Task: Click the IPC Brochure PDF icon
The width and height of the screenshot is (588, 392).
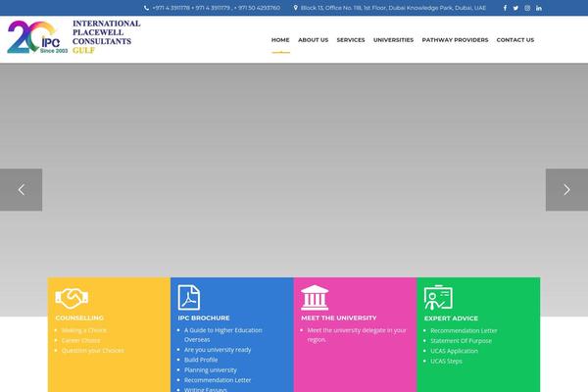Action: [x=188, y=298]
